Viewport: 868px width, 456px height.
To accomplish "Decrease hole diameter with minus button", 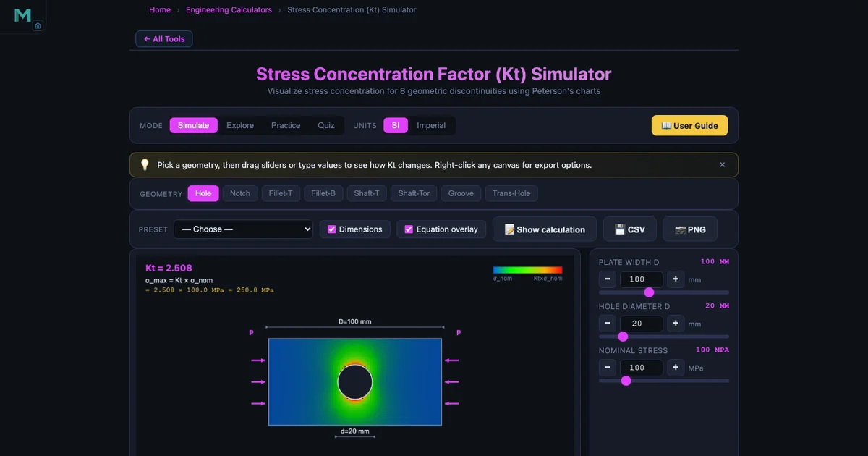I will pos(607,324).
